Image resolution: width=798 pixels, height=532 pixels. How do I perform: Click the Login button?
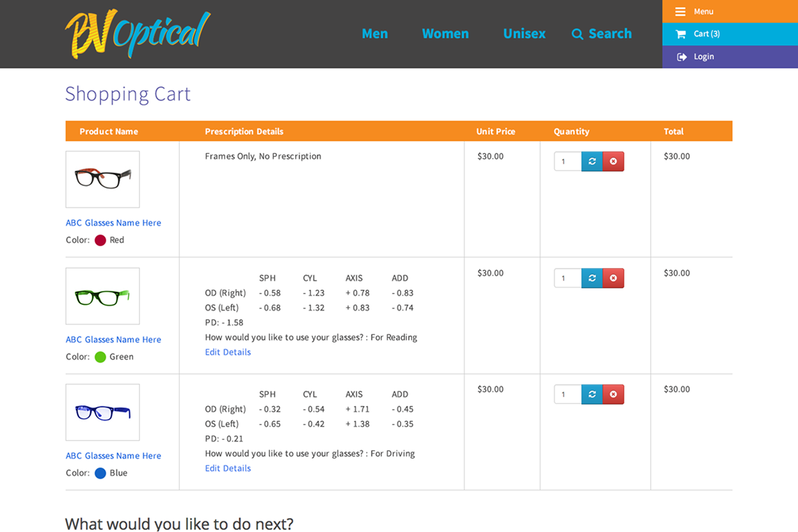pos(730,57)
